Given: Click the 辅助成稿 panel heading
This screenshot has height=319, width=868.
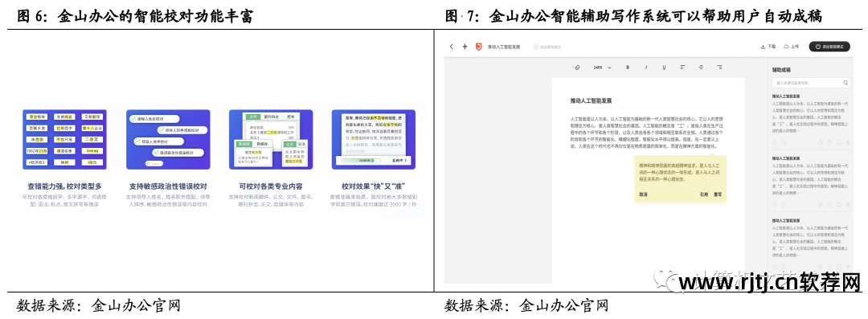Looking at the screenshot, I should 781,70.
